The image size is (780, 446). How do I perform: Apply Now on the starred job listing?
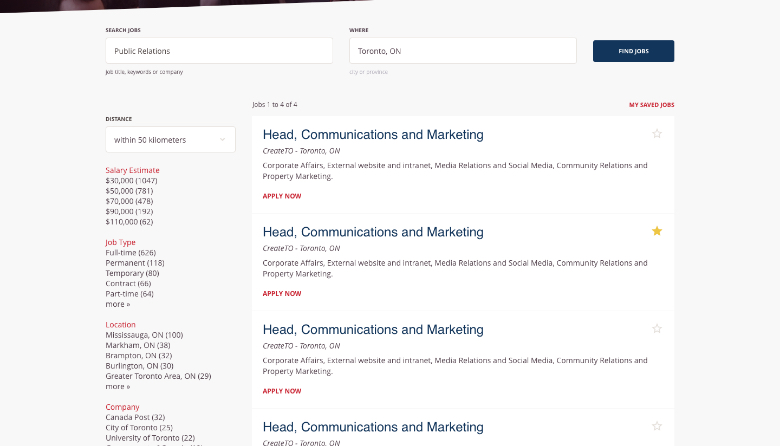[282, 294]
